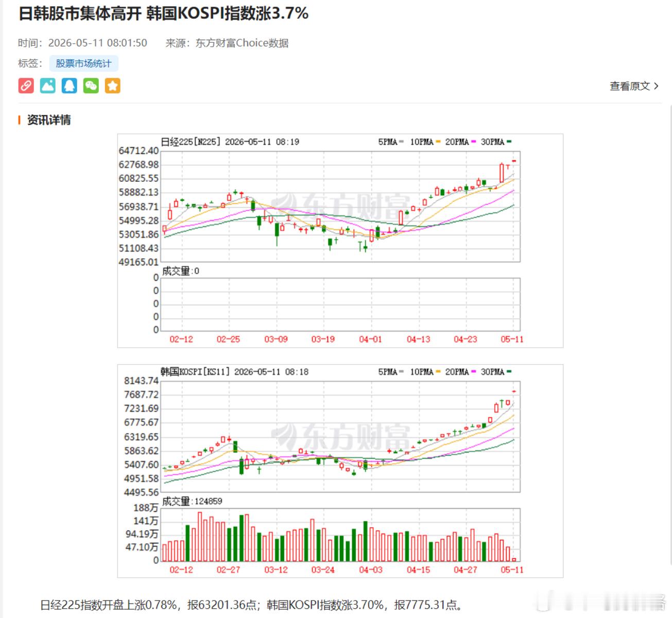This screenshot has height=618, width=672.
Task: Click the 10PMA legend in Nikkei chart
Action: pos(425,142)
